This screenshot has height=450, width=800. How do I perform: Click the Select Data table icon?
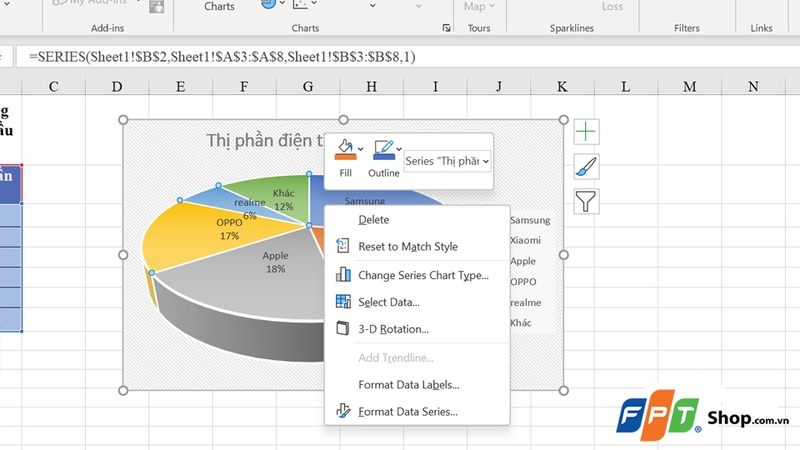click(x=343, y=302)
